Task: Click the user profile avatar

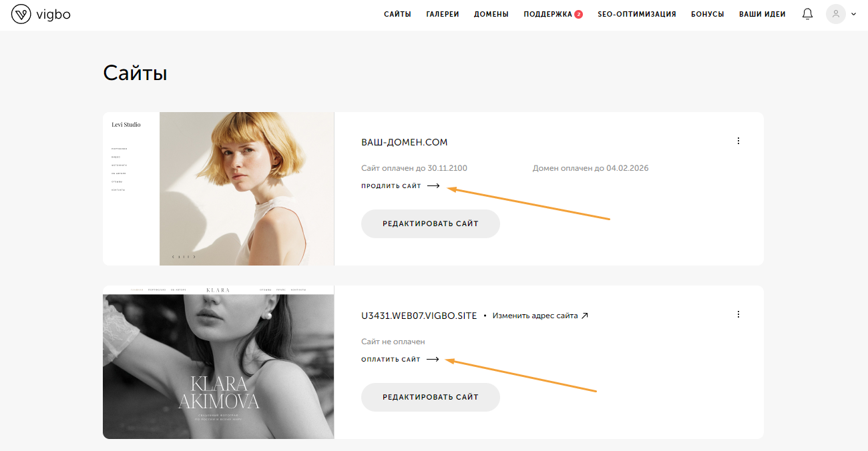Action: tap(835, 14)
